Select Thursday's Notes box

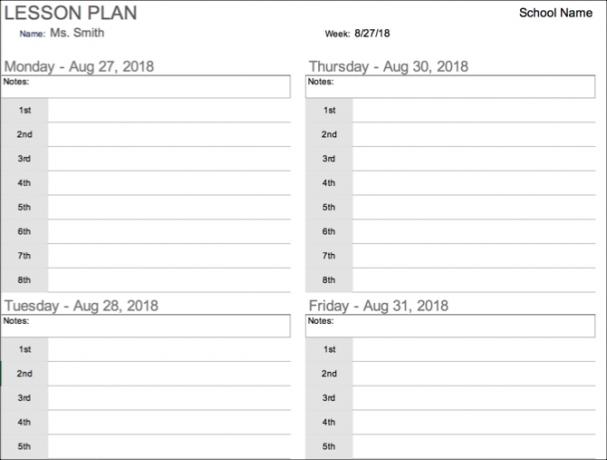pyautogui.click(x=450, y=86)
